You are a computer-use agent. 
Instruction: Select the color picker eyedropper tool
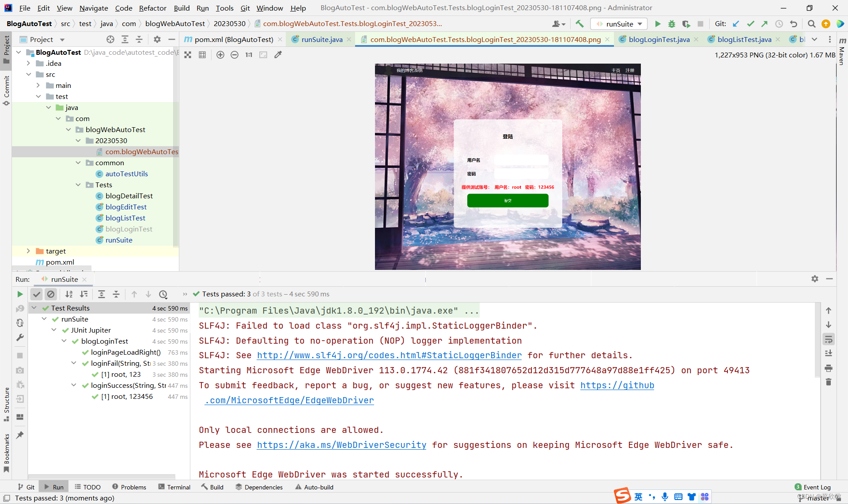[x=278, y=55]
